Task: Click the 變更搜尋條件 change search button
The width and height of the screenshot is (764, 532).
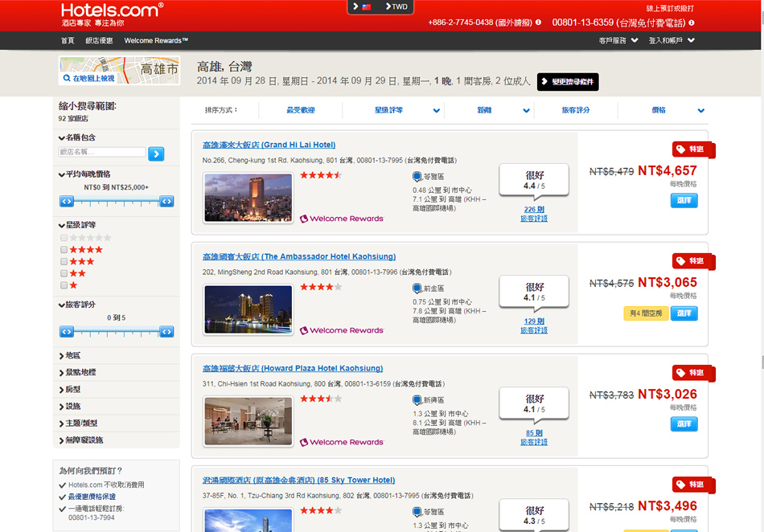Action: click(x=568, y=82)
